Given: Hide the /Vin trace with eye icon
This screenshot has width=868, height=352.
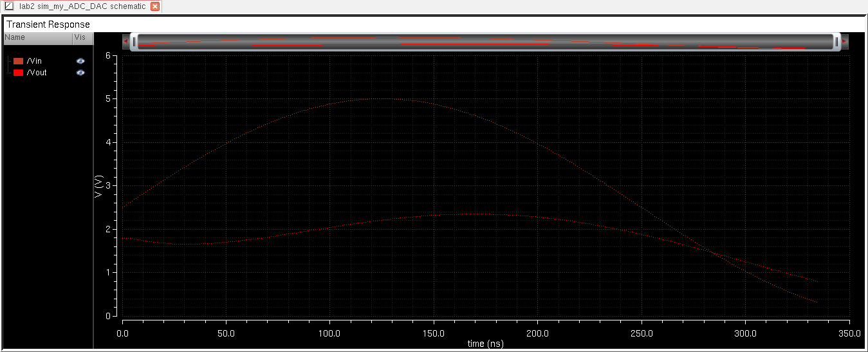Looking at the screenshot, I should 80,60.
